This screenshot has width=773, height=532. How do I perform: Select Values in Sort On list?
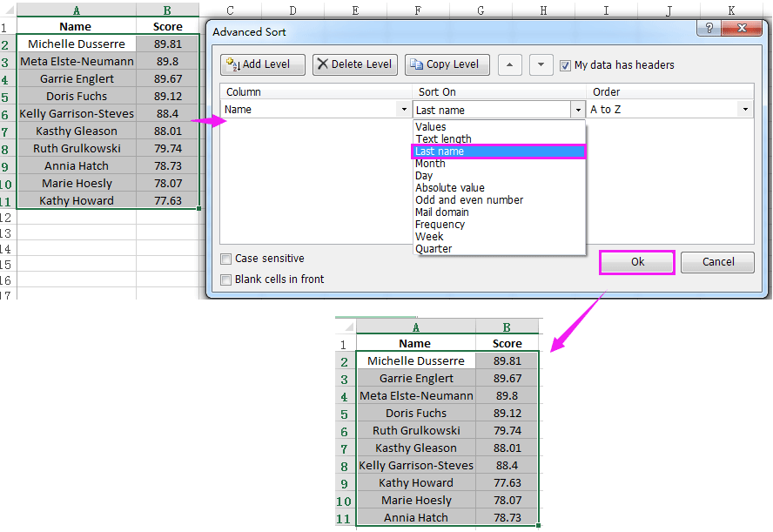pos(499,127)
